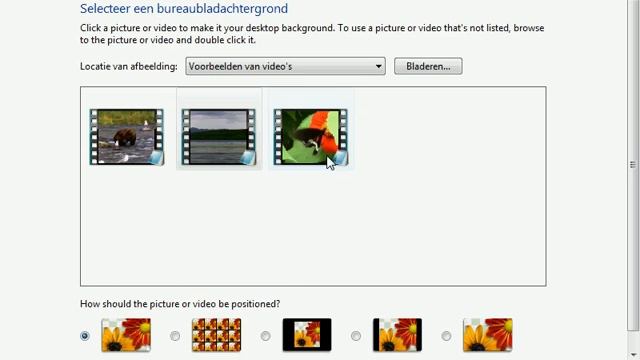Select the centered position radio button
Image resolution: width=640 pixels, height=360 pixels.
pos(265,336)
